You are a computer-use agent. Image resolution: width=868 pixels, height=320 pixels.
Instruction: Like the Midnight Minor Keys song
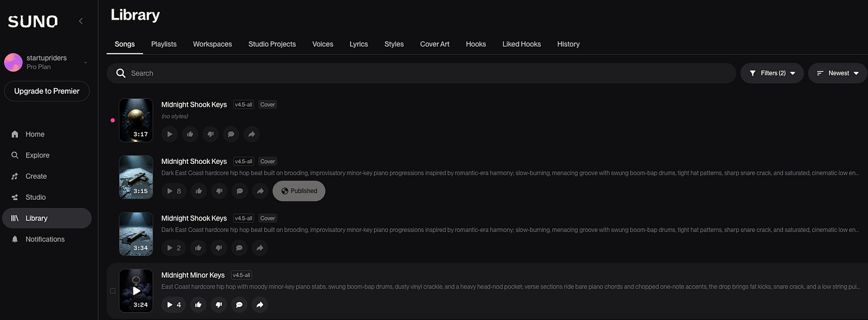pyautogui.click(x=199, y=305)
